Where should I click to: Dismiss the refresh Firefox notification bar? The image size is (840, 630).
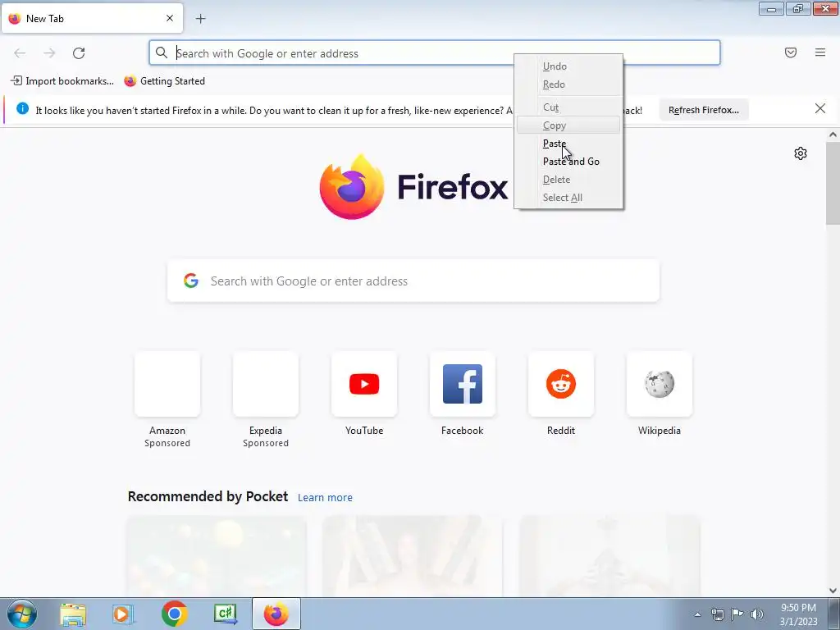coord(819,109)
